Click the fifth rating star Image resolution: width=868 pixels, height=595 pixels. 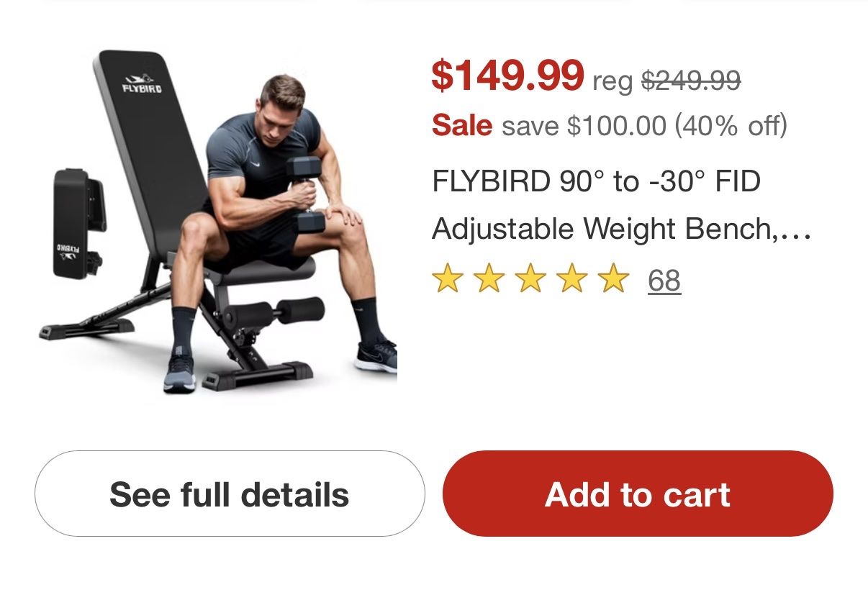point(614,279)
